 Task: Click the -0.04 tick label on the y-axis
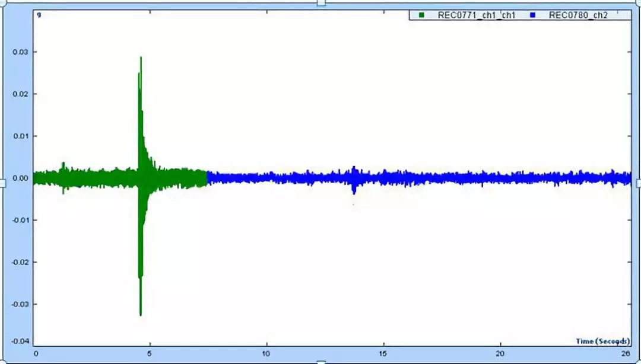pos(20,341)
